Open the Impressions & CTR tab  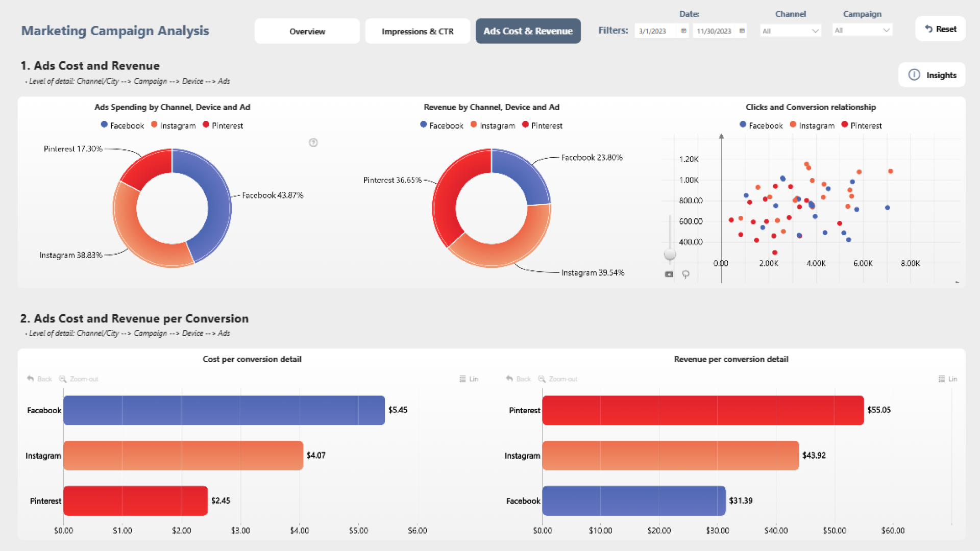[x=418, y=32]
